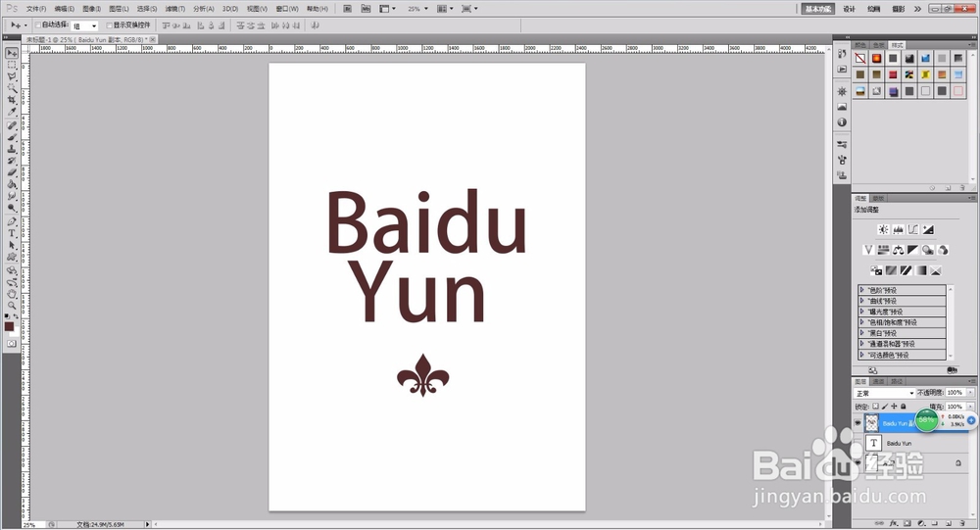Switch to the 通道 channels tab

coord(879,381)
